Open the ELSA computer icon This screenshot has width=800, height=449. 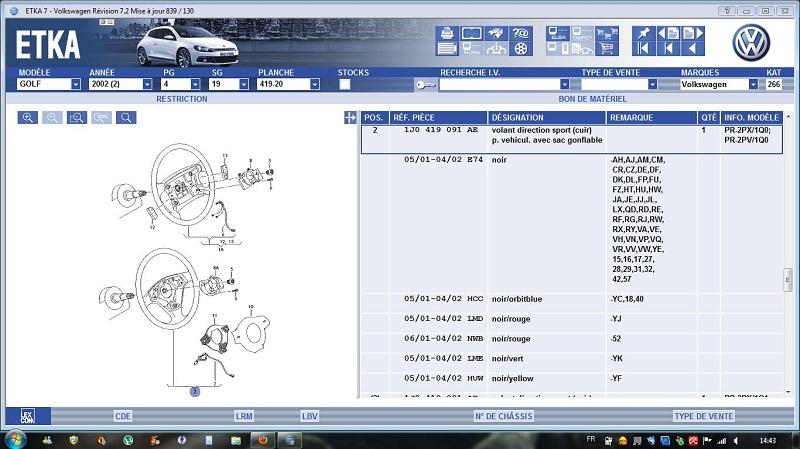coord(557,33)
